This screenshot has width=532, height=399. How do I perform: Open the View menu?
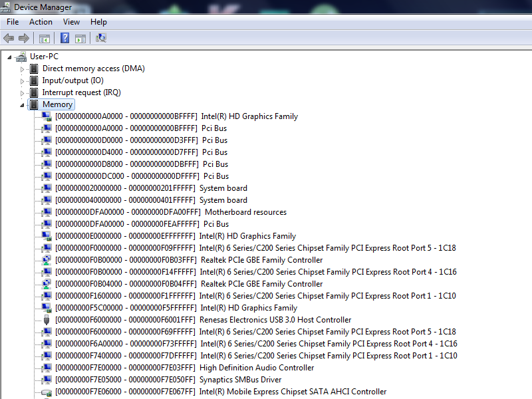[71, 22]
